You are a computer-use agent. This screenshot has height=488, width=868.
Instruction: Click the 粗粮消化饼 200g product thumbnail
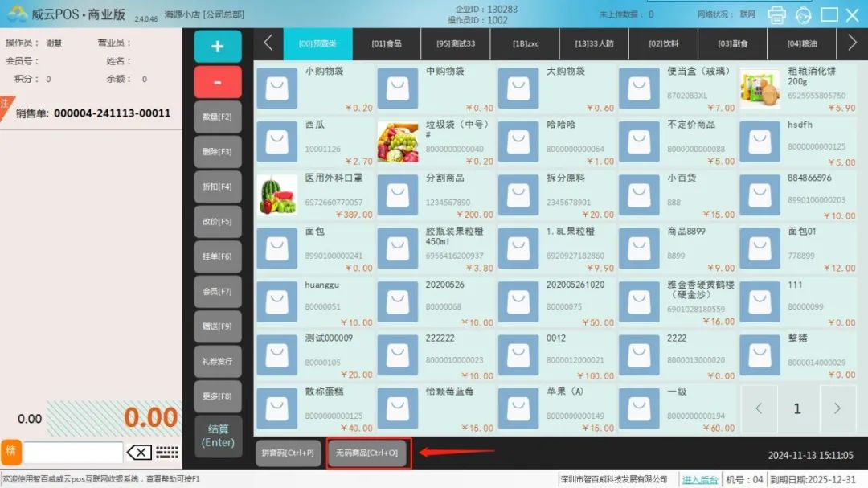tap(759, 88)
